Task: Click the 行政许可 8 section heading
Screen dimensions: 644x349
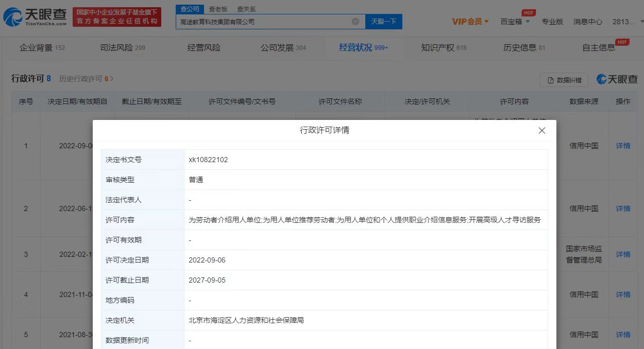Action: coord(31,79)
